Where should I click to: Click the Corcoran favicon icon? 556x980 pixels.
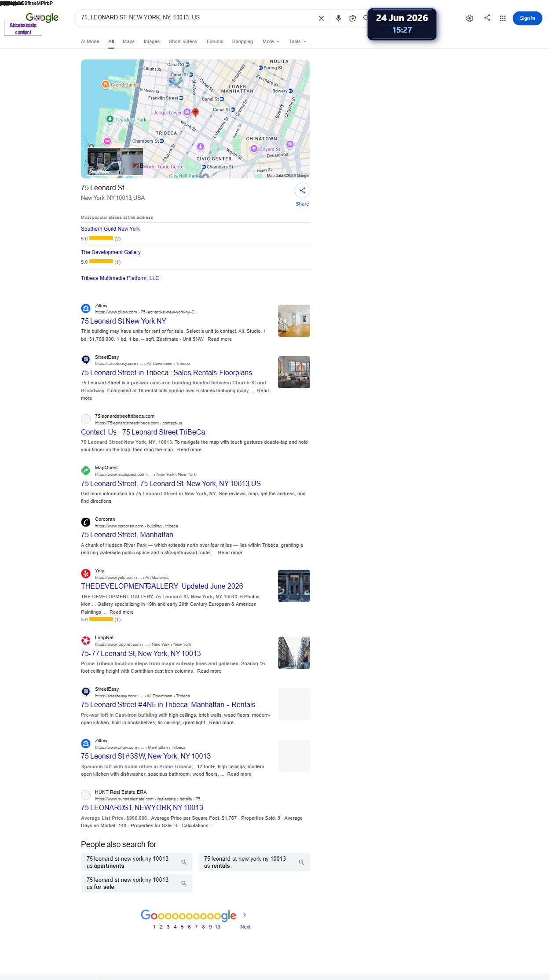(86, 522)
